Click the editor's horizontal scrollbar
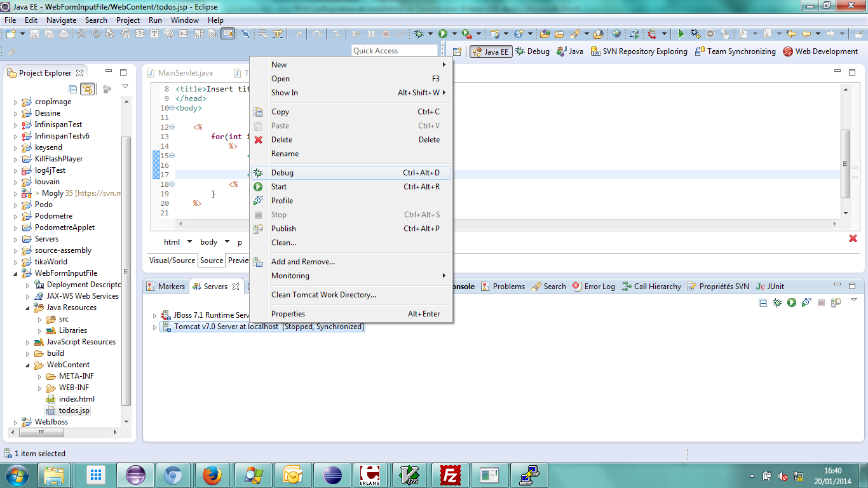868x488 pixels. 507,224
